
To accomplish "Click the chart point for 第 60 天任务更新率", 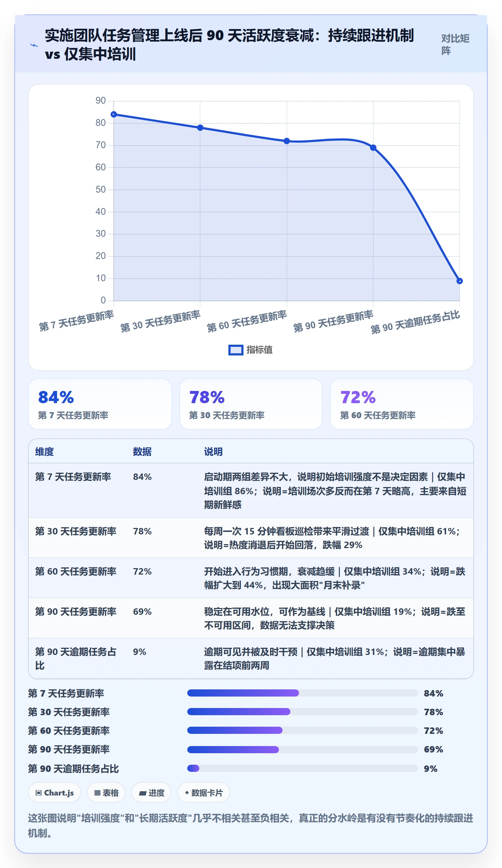I will coord(286,141).
